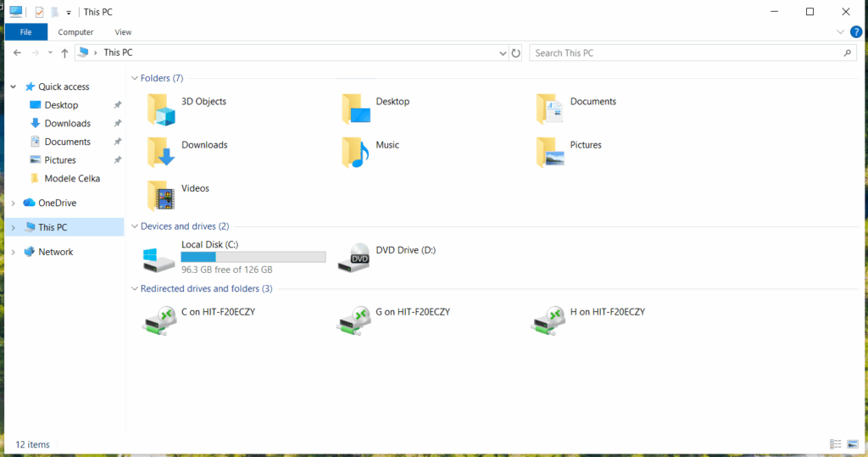The width and height of the screenshot is (868, 457).
Task: Open the address bar history dropdown
Action: tap(503, 53)
